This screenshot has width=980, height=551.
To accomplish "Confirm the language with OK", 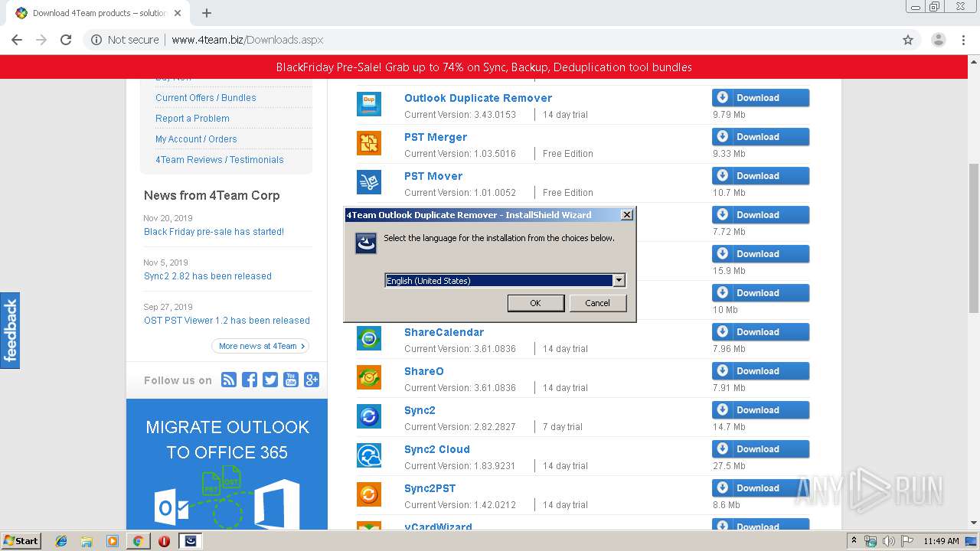I will (535, 303).
